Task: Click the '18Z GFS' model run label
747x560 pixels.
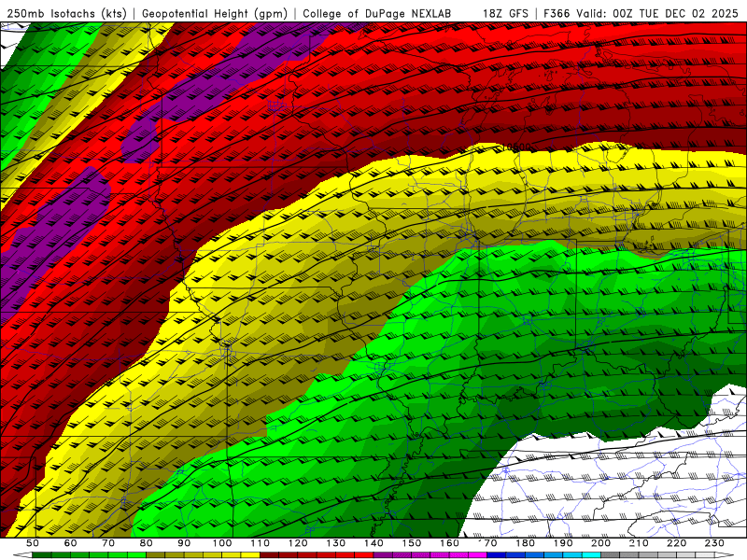Action: (x=505, y=13)
